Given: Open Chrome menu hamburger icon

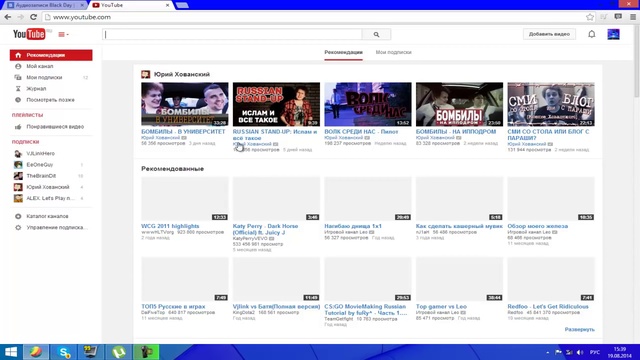Looking at the screenshot, I should pos(633,17).
